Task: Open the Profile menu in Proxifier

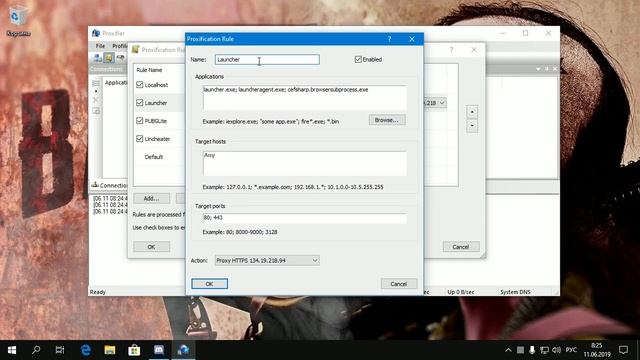Action: [119, 46]
